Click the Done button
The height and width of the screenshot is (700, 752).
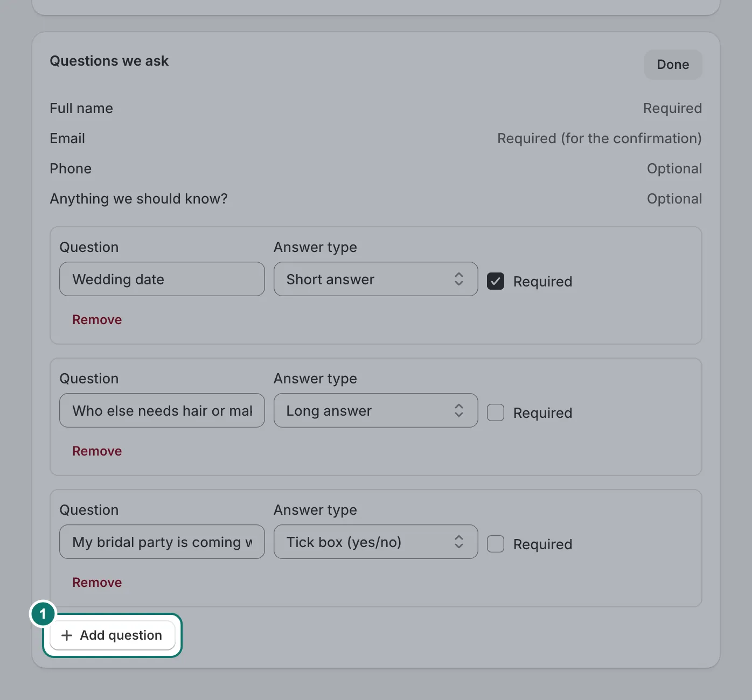(x=673, y=65)
